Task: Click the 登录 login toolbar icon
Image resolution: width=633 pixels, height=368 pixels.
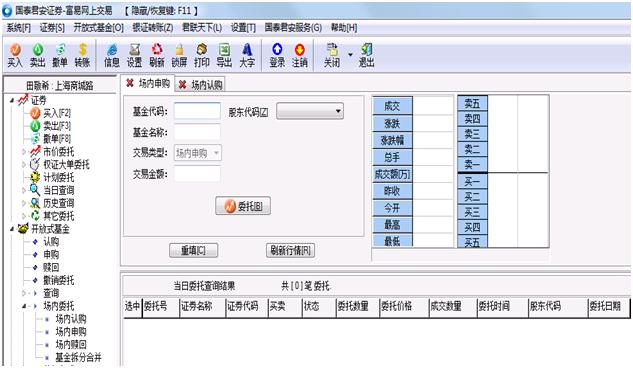Action: 277,55
